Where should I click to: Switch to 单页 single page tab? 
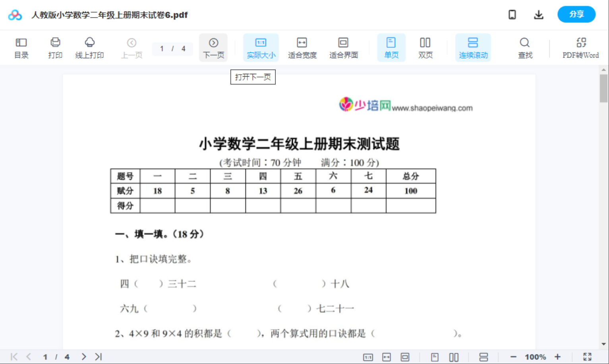click(391, 47)
